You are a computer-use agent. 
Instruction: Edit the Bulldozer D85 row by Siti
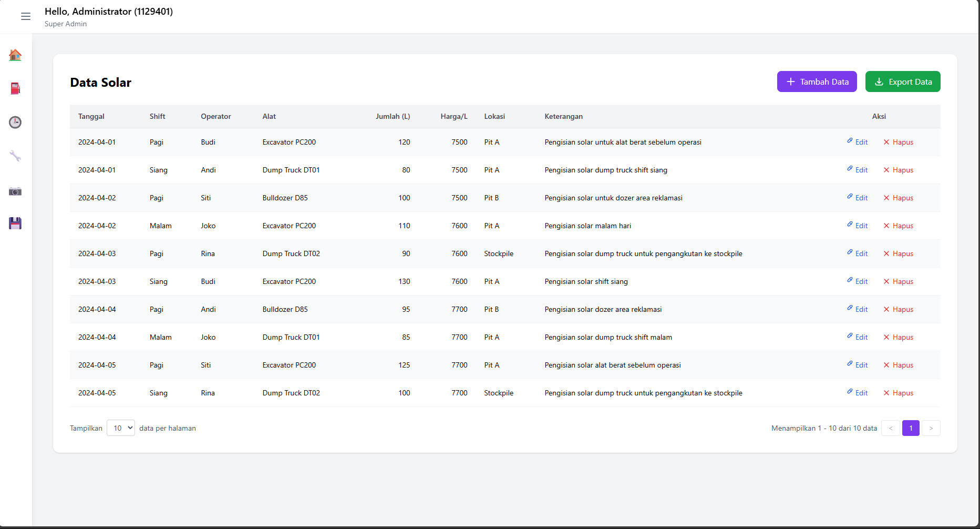(x=857, y=198)
